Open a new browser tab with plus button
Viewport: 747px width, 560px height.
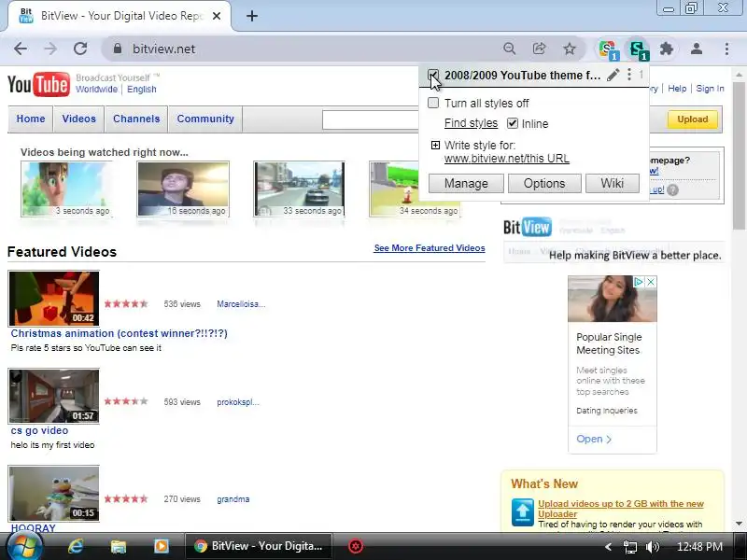(252, 16)
